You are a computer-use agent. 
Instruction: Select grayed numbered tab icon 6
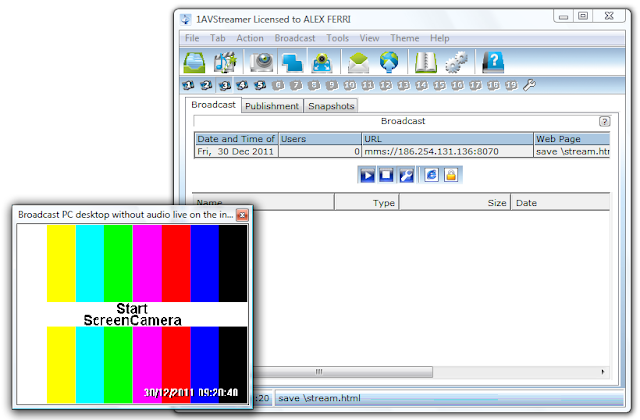(x=278, y=85)
